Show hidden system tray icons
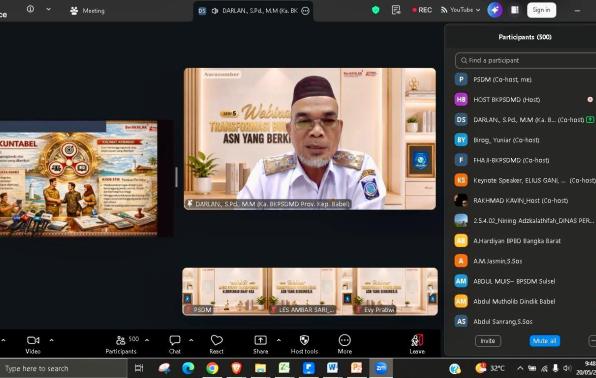The image size is (596, 378). click(520, 368)
